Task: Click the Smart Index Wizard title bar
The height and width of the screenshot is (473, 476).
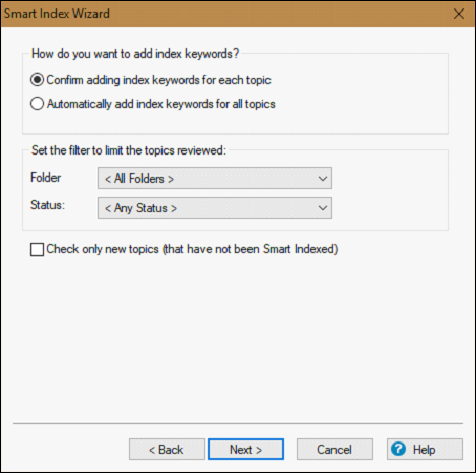Action: pyautogui.click(x=225, y=14)
